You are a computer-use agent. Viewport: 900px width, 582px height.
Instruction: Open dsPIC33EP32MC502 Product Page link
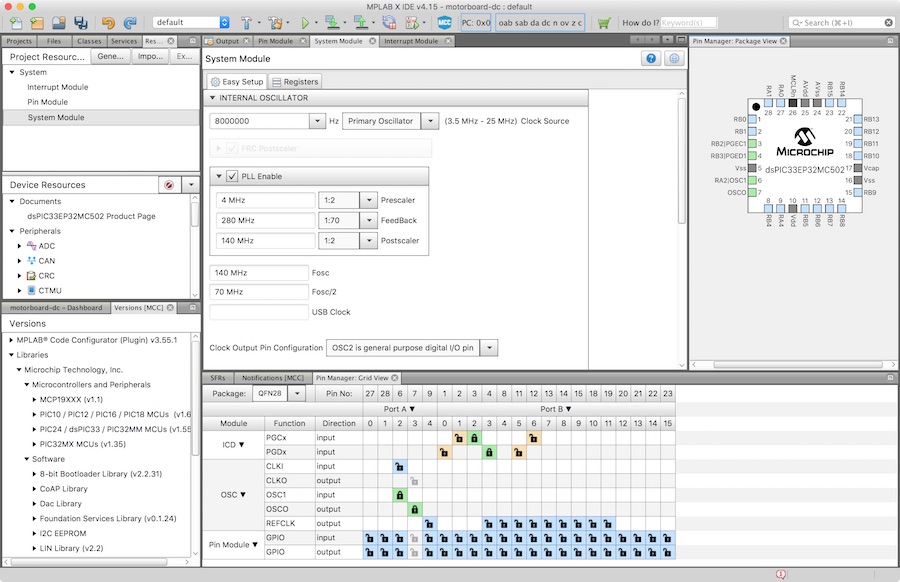coord(91,216)
